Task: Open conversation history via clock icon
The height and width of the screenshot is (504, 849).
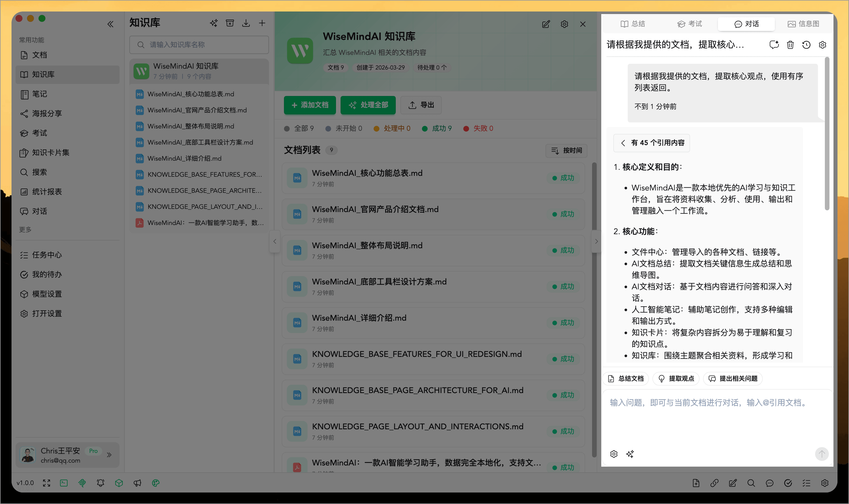Action: point(806,45)
